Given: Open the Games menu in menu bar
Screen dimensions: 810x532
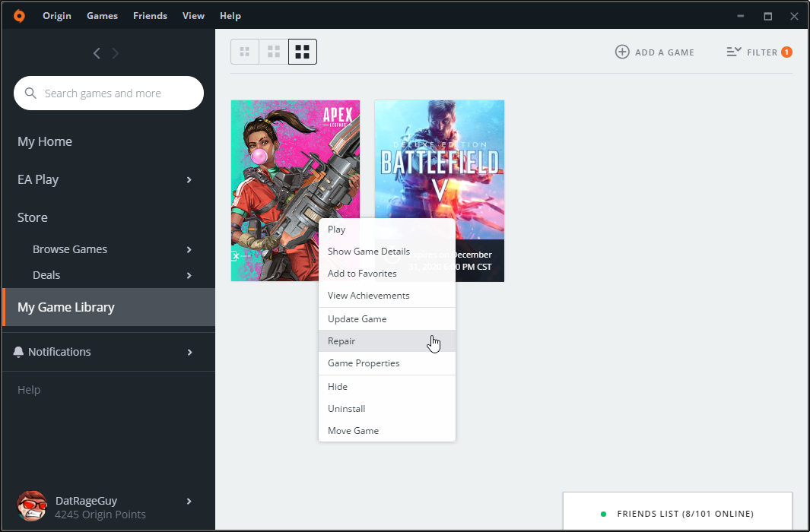Looking at the screenshot, I should tap(102, 16).
